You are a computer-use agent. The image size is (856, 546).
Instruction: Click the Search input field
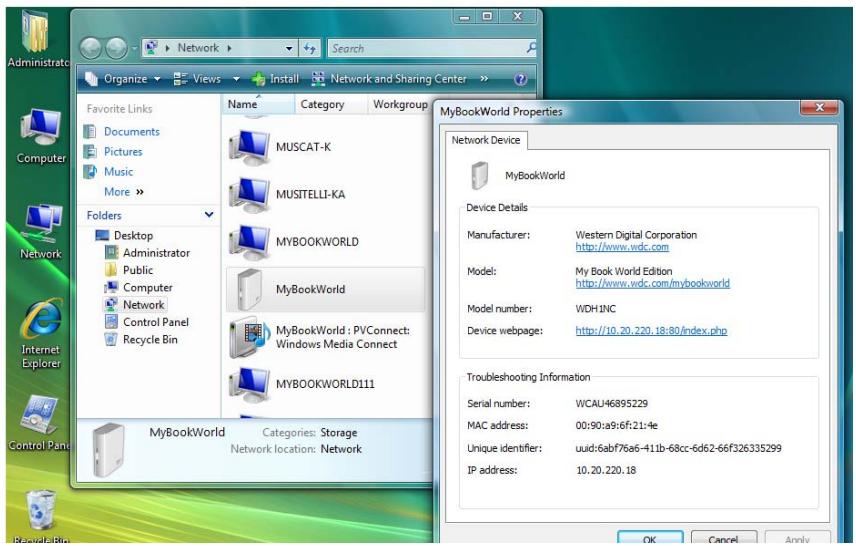[426, 49]
